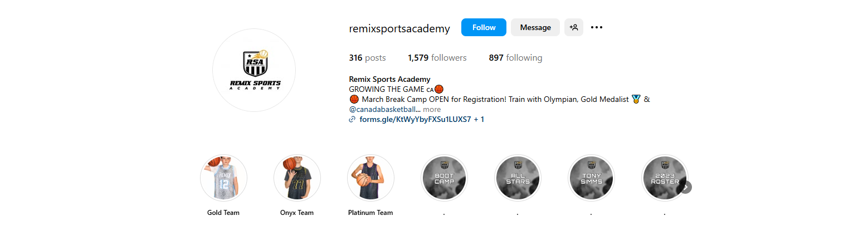View the 1,579 followers list
This screenshot has height=245, width=868.
tap(437, 58)
